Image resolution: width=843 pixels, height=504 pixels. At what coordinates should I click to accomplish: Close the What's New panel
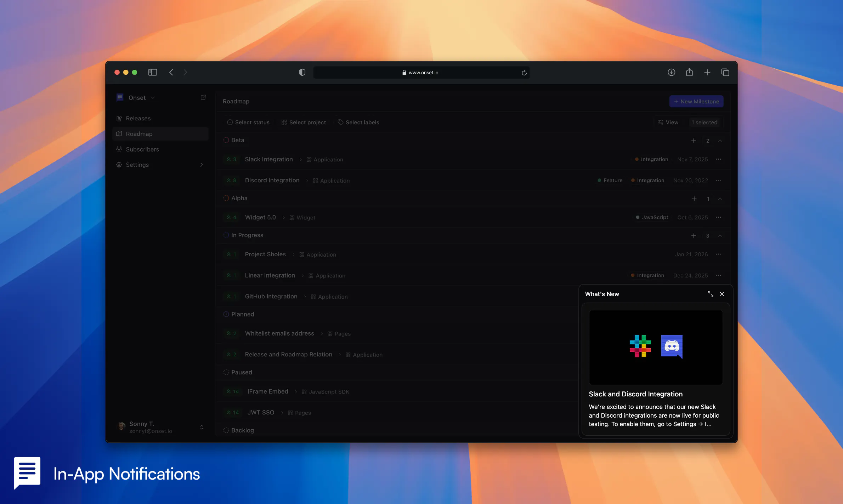(x=722, y=294)
